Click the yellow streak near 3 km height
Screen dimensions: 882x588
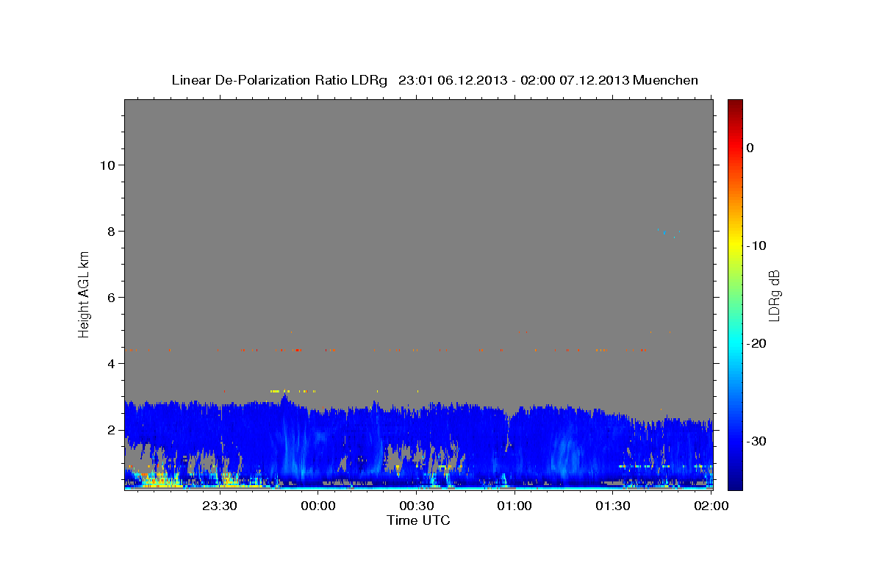pyautogui.click(x=293, y=391)
